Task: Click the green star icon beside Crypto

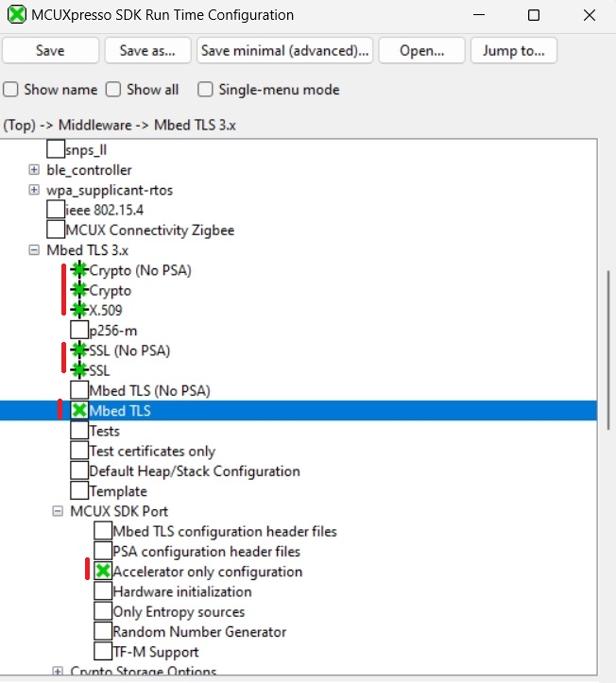Action: (79, 290)
